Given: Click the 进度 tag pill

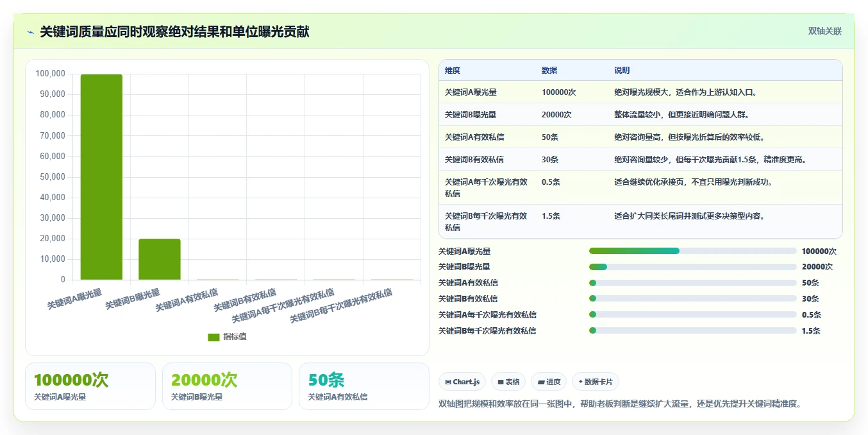Looking at the screenshot, I should coord(549,382).
